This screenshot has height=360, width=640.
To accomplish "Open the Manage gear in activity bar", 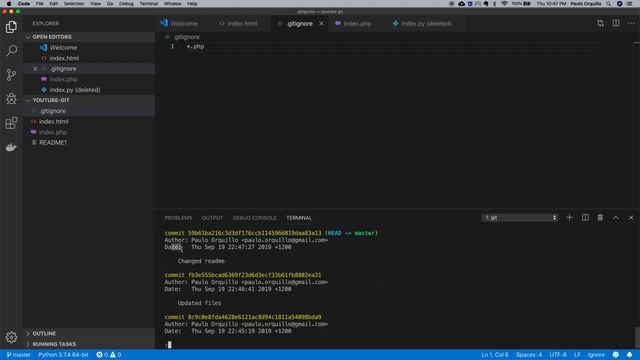I will coord(11,337).
